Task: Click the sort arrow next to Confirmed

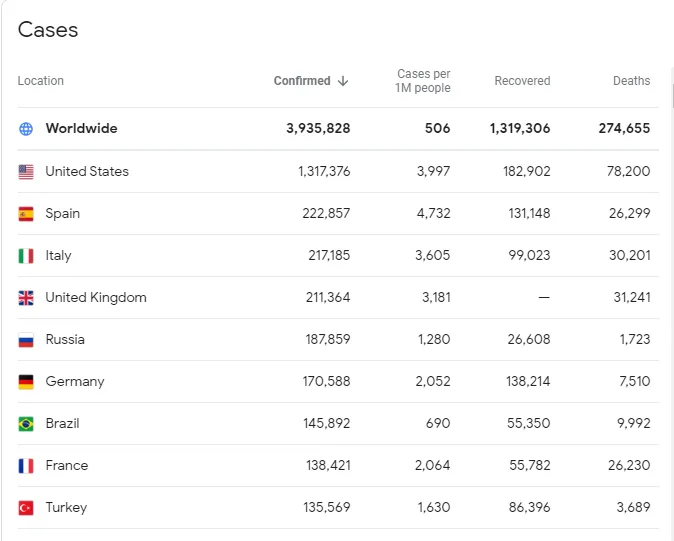Action: [x=343, y=81]
